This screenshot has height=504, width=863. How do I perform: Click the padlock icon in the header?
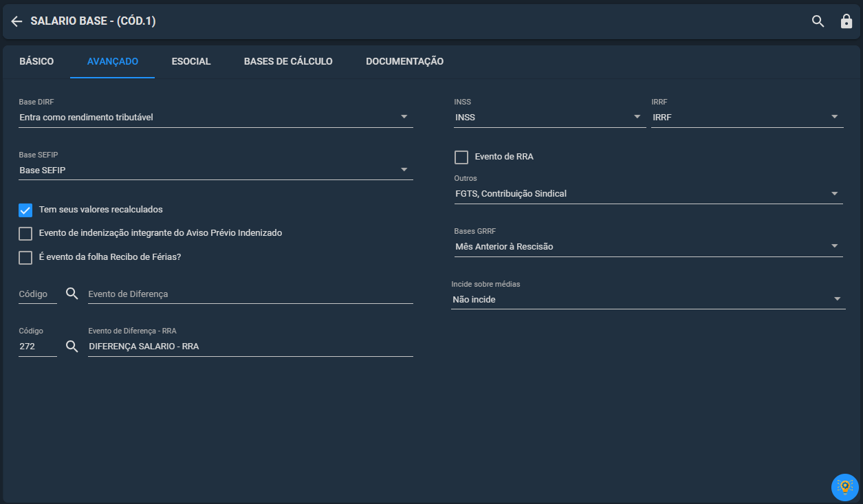click(x=846, y=21)
